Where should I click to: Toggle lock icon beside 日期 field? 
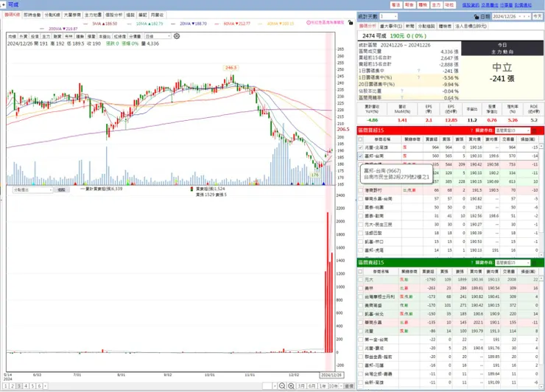(x=477, y=16)
